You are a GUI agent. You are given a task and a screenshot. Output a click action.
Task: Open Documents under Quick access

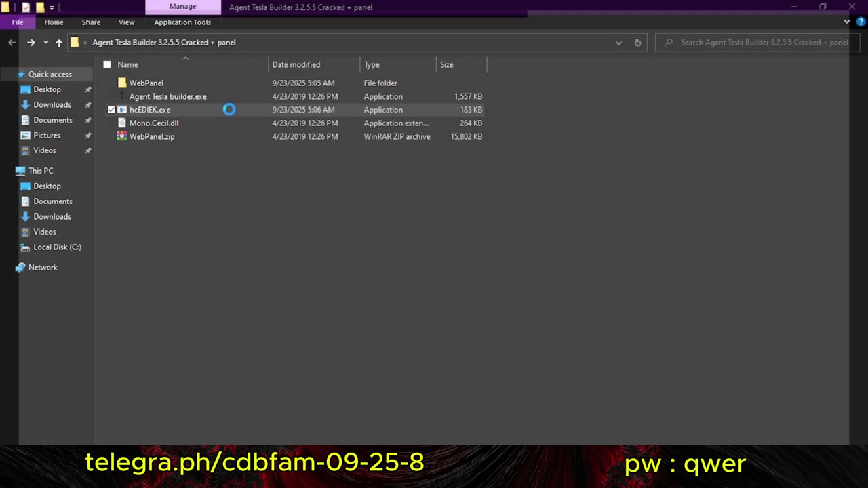[x=53, y=120]
